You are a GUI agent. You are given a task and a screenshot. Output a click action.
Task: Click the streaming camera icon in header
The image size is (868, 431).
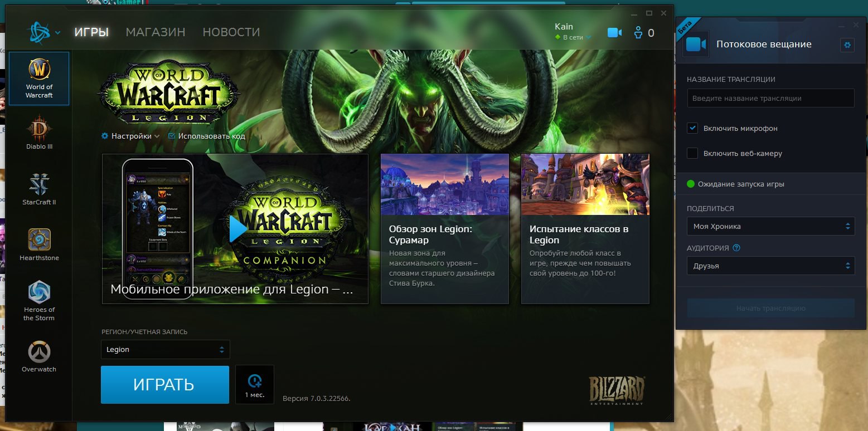click(x=614, y=33)
